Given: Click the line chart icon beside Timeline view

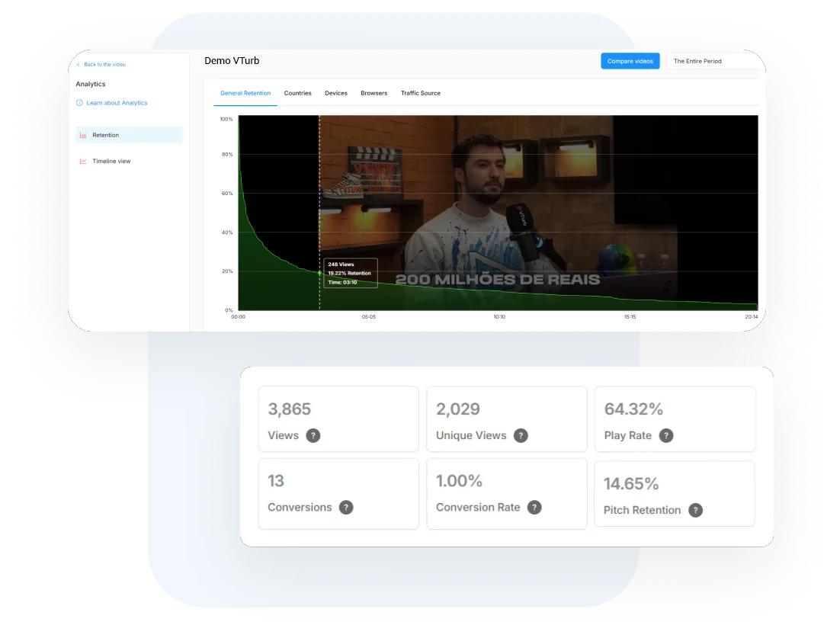Looking at the screenshot, I should [83, 162].
